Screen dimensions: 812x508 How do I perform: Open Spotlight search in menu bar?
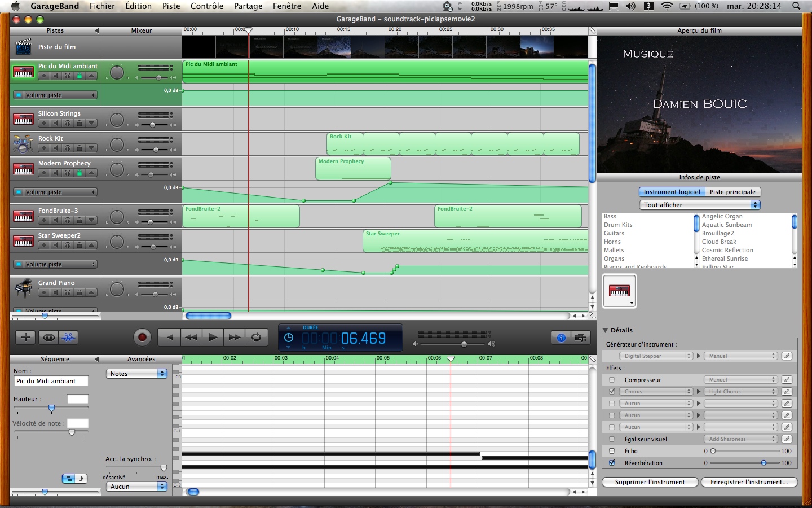pos(796,6)
